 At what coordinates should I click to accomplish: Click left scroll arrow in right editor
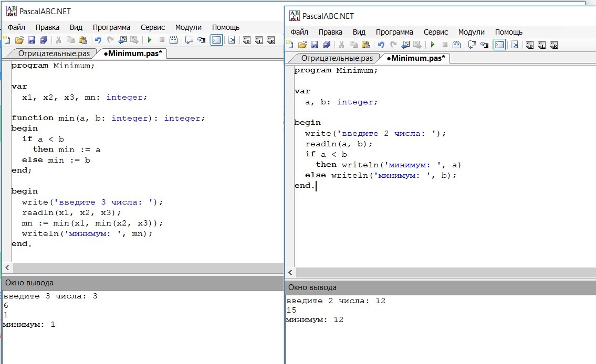(290, 273)
